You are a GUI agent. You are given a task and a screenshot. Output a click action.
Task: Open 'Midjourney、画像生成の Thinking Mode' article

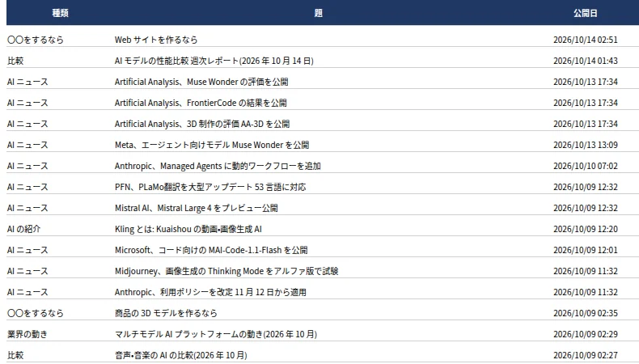[x=226, y=272]
